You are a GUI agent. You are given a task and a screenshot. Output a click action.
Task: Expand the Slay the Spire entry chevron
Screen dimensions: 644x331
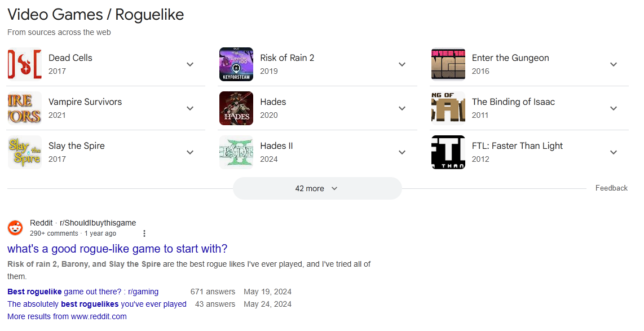(190, 152)
